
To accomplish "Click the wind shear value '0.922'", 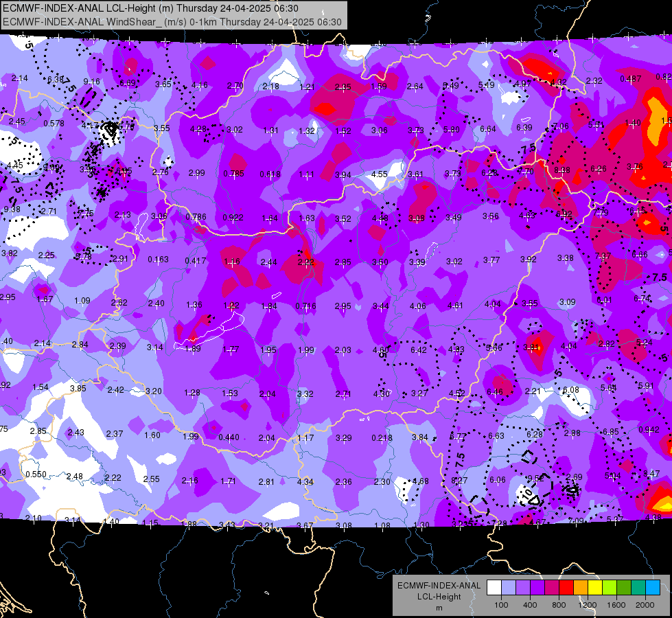I will (233, 218).
